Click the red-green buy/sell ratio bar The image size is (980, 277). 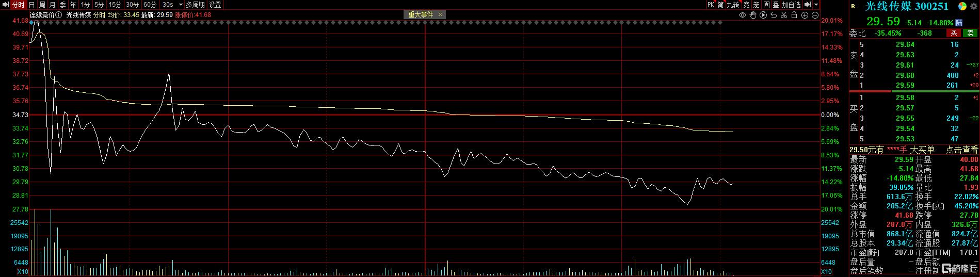click(x=914, y=91)
